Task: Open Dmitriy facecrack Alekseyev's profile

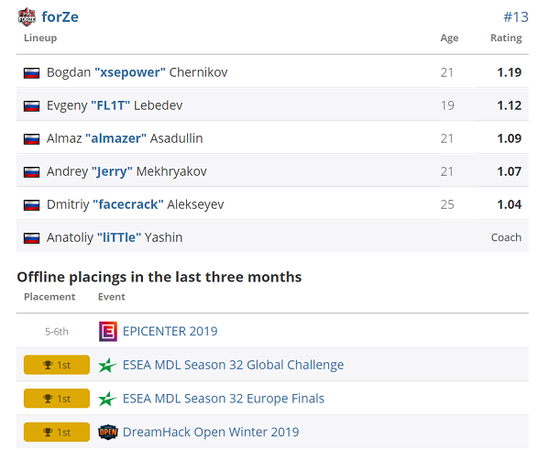Action: [135, 204]
